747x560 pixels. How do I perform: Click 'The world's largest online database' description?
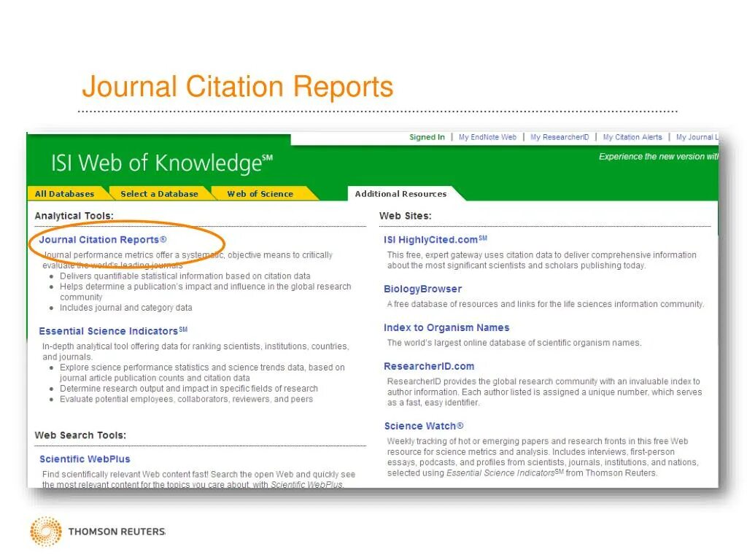click(x=514, y=343)
